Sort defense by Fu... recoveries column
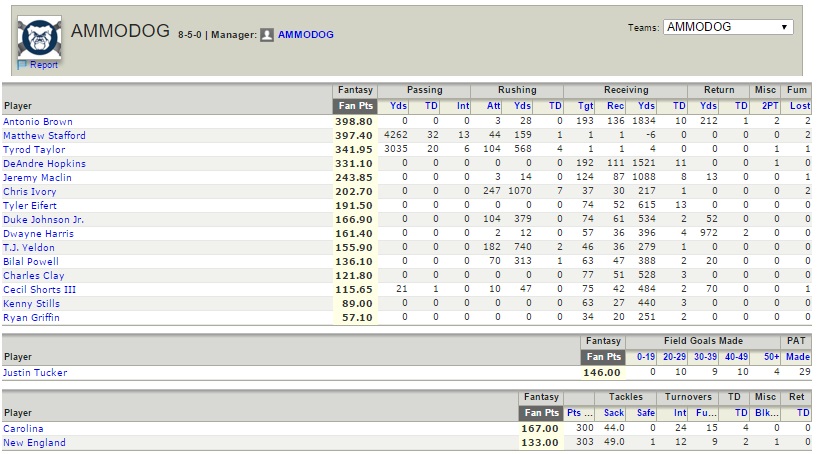The image size is (817, 454). click(707, 413)
